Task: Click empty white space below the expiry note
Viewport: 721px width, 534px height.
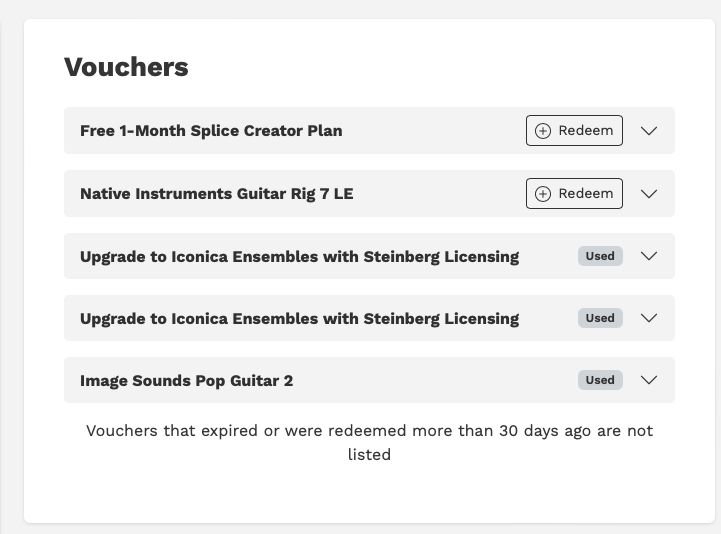Action: point(369,494)
